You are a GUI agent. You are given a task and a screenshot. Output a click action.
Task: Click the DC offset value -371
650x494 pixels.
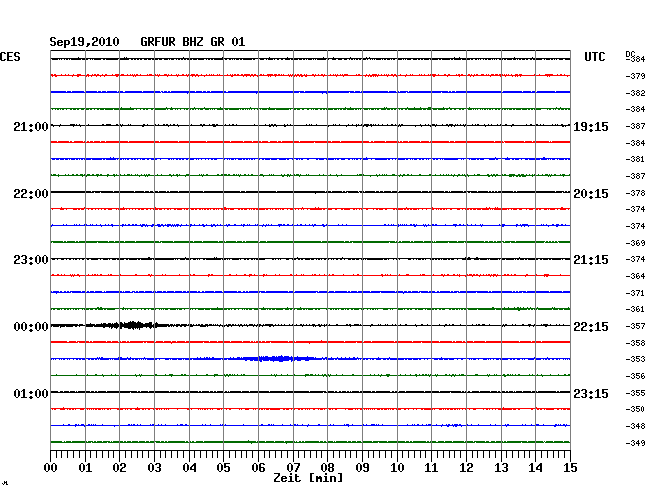pos(635,293)
